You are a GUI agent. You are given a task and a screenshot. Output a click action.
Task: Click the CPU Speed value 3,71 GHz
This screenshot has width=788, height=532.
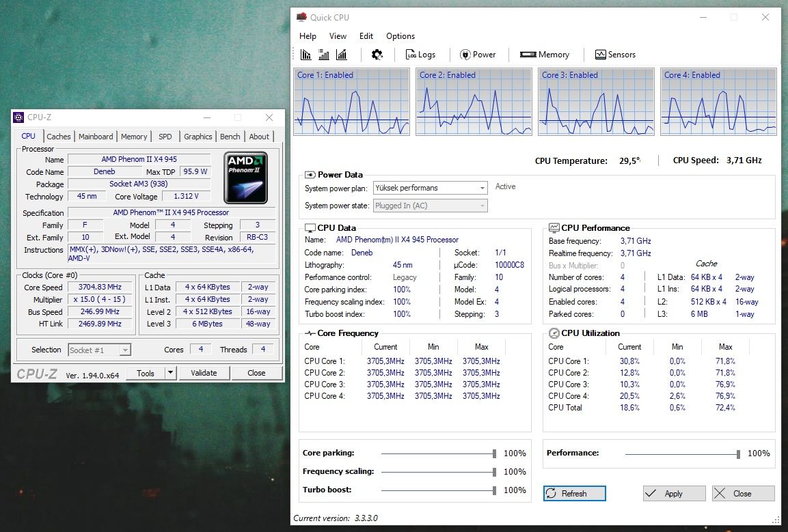(x=744, y=160)
